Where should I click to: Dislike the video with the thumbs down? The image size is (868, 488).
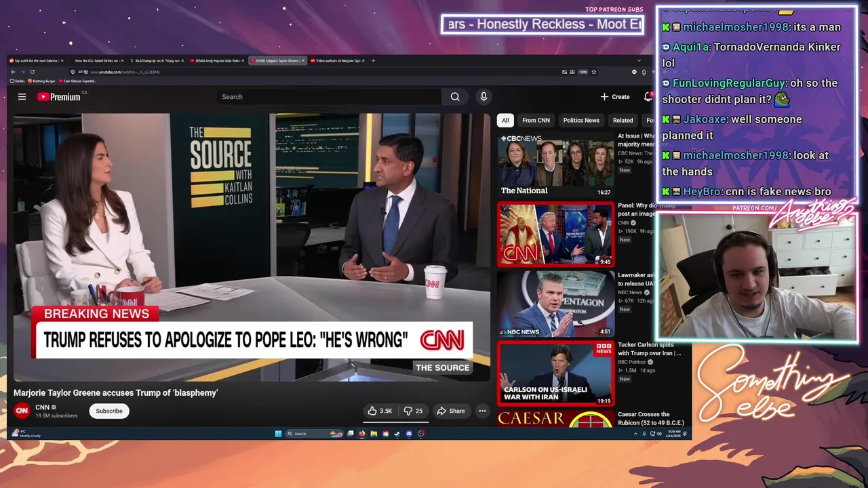(x=413, y=411)
